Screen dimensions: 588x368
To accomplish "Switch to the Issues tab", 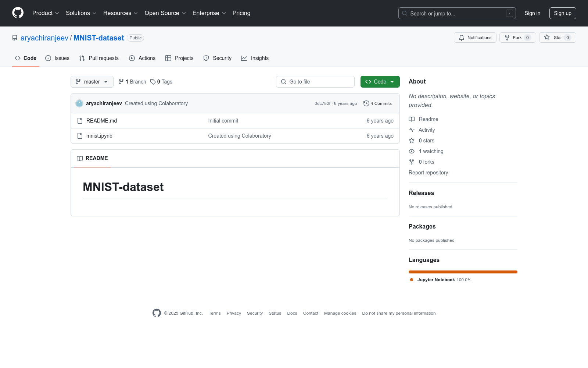I will 57,58.
